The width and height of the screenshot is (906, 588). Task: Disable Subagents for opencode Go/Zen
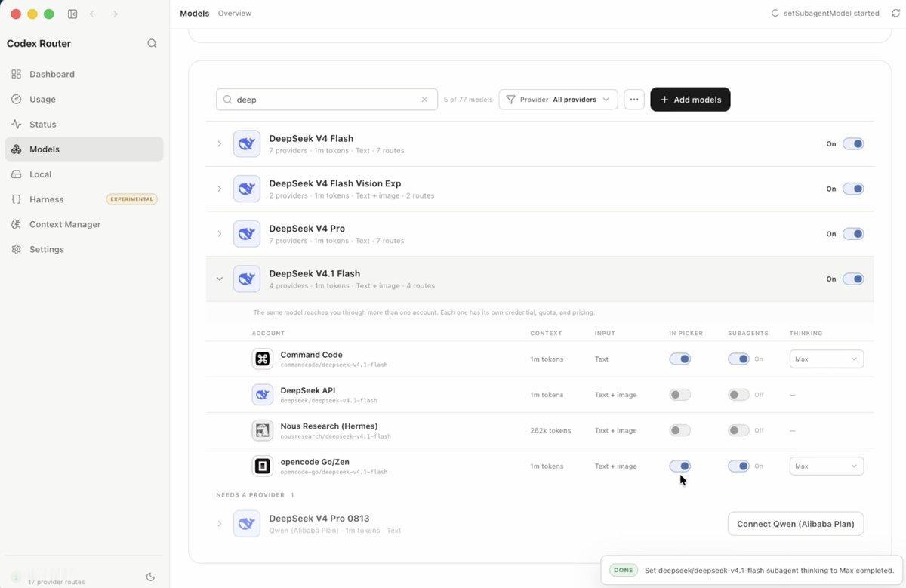(x=738, y=466)
